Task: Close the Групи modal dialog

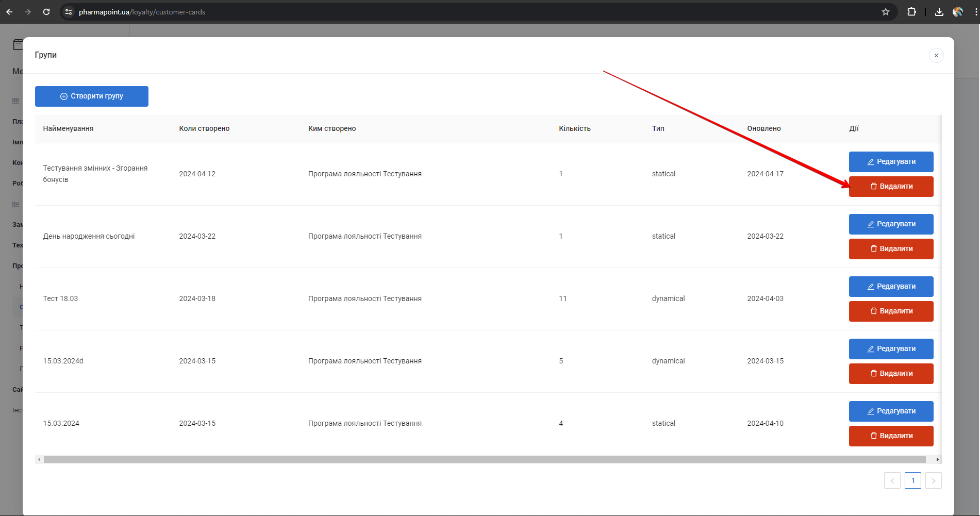Action: pos(936,56)
